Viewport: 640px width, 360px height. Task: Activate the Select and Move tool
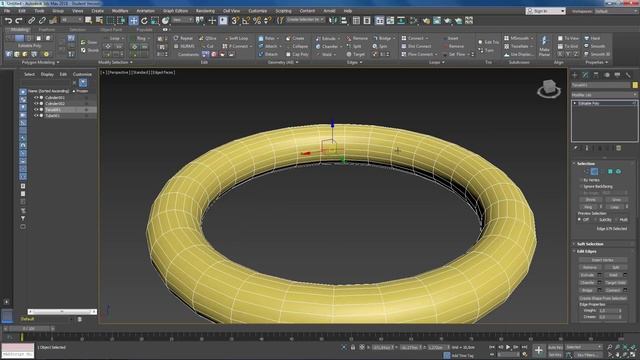pyautogui.click(x=133, y=20)
